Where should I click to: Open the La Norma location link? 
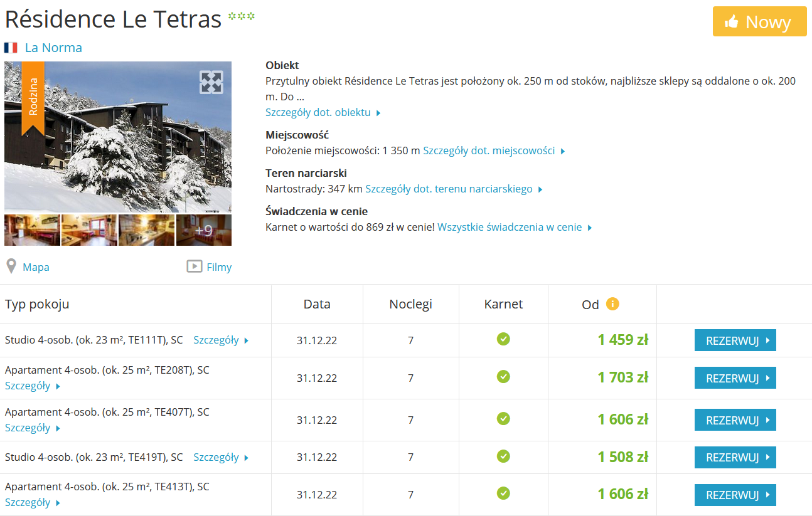pyautogui.click(x=53, y=48)
